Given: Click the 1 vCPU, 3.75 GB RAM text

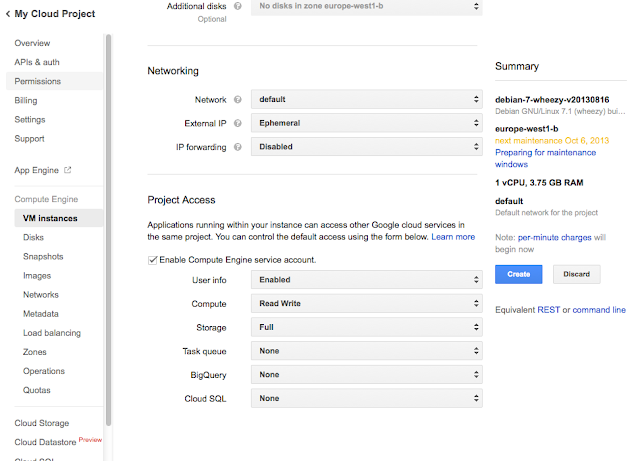Looking at the screenshot, I should (x=539, y=183).
